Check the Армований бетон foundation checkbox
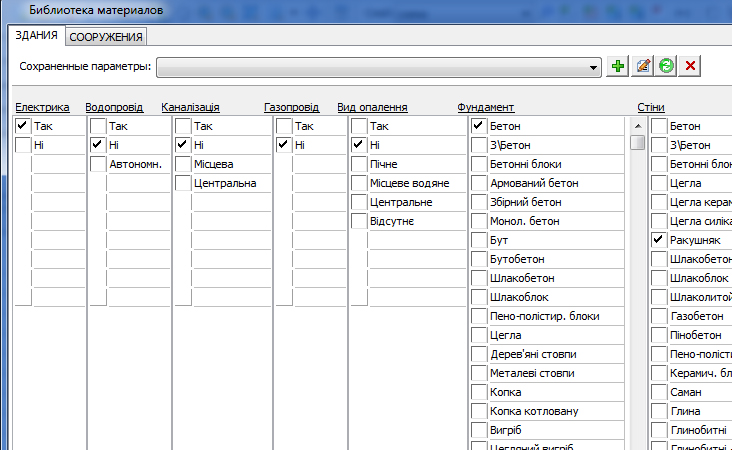 tap(479, 183)
